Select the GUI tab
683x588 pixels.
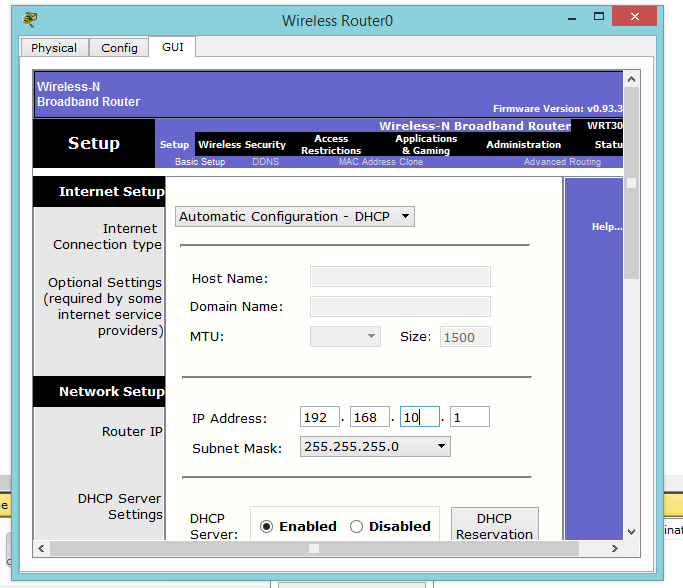tap(172, 47)
